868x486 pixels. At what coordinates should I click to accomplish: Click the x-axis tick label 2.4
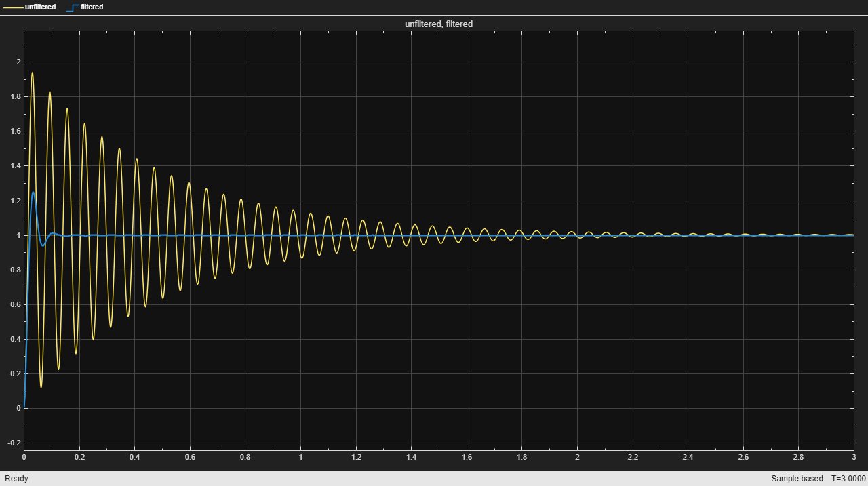[x=688, y=458]
